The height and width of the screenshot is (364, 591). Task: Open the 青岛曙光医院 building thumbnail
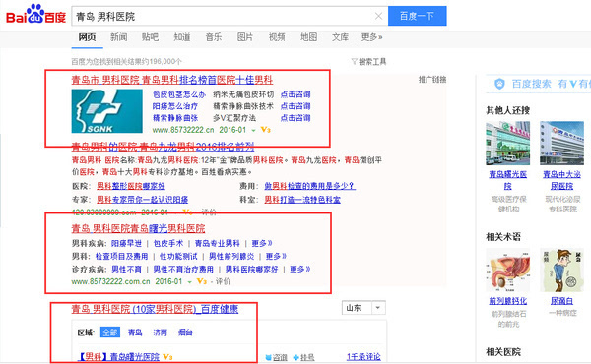(x=507, y=143)
